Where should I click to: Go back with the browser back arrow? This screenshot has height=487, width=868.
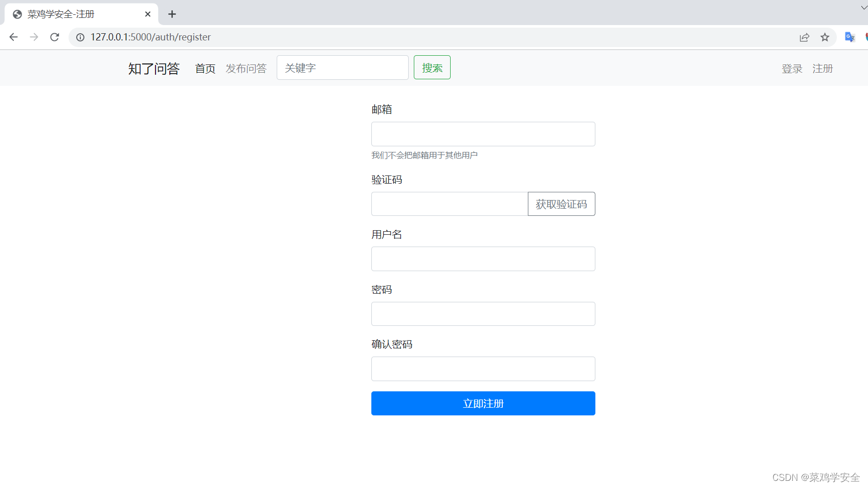tap(14, 37)
